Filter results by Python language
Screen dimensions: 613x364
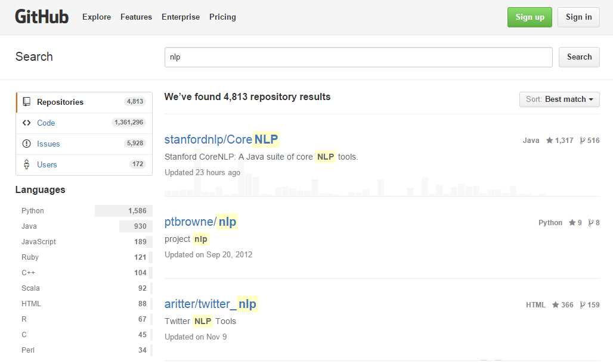(x=32, y=210)
